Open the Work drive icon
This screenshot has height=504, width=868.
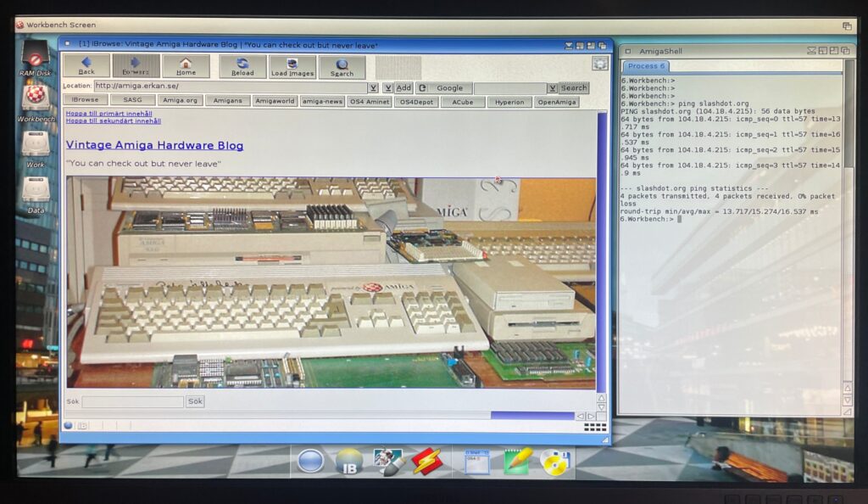(36, 149)
